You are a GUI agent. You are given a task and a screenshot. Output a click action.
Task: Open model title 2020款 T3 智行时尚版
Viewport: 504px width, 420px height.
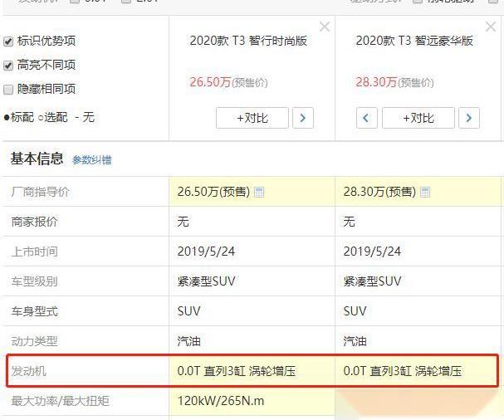[248, 41]
